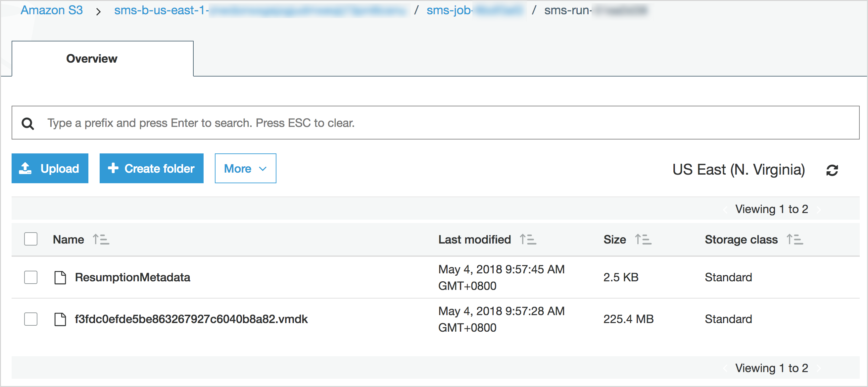Sort by Last modified column icon
This screenshot has width=868, height=387.
[528, 239]
